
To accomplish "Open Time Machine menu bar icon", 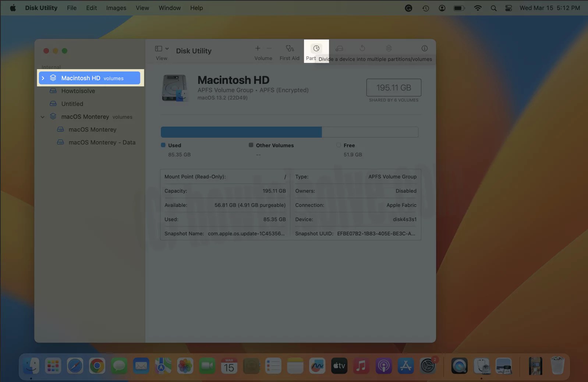I will pos(426,8).
